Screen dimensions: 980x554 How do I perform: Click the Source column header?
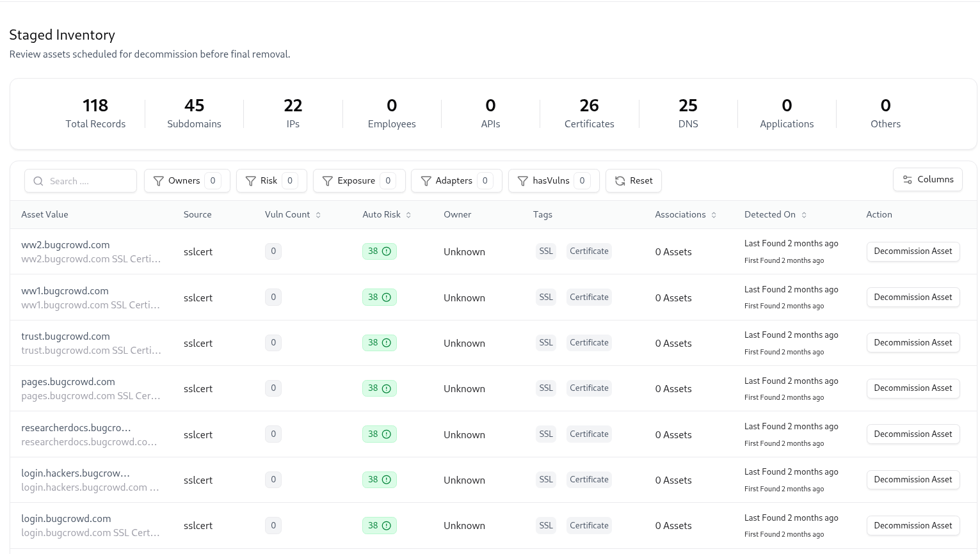pyautogui.click(x=197, y=215)
